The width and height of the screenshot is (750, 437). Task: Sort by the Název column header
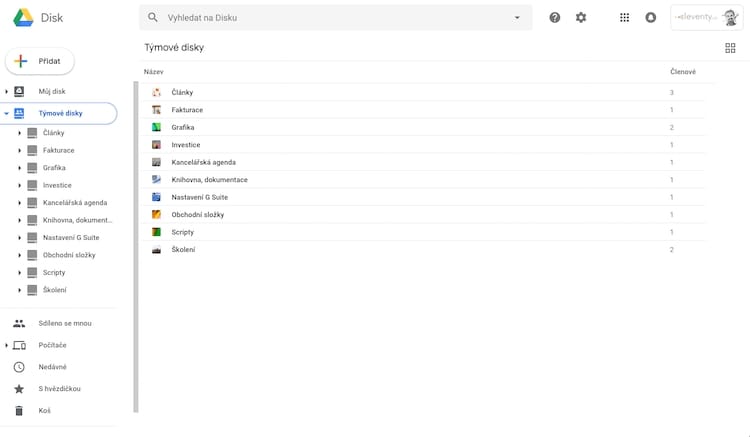153,72
